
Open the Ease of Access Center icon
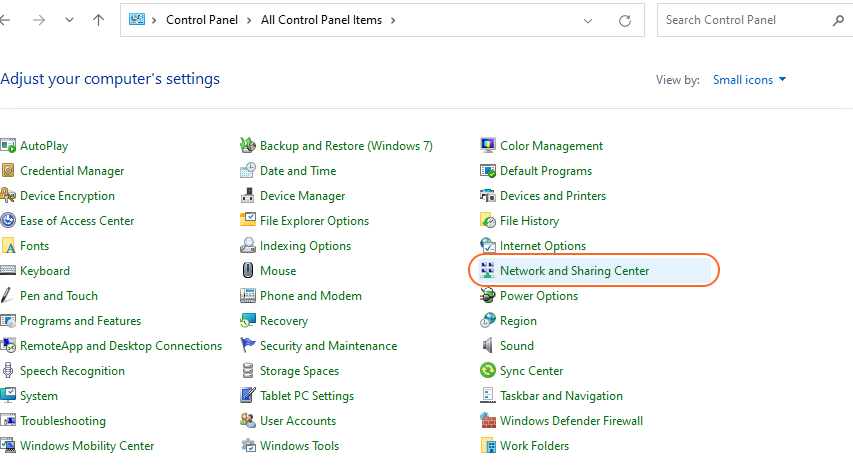8,221
